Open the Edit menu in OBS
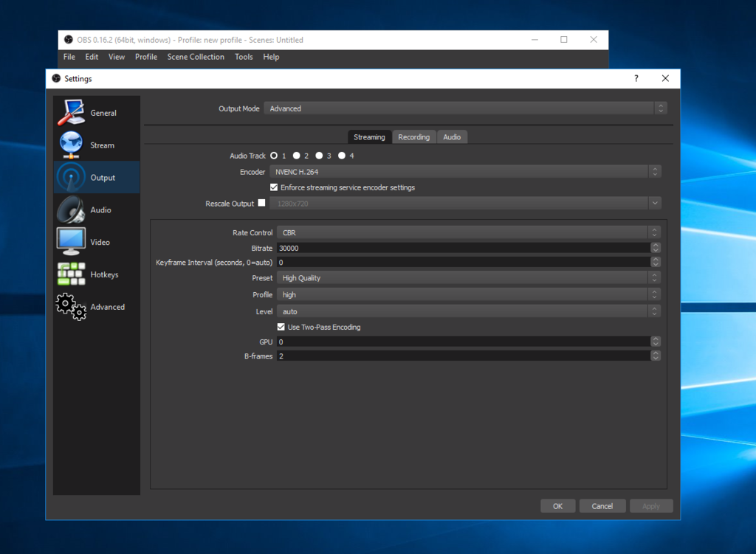Image resolution: width=756 pixels, height=554 pixels. point(92,57)
